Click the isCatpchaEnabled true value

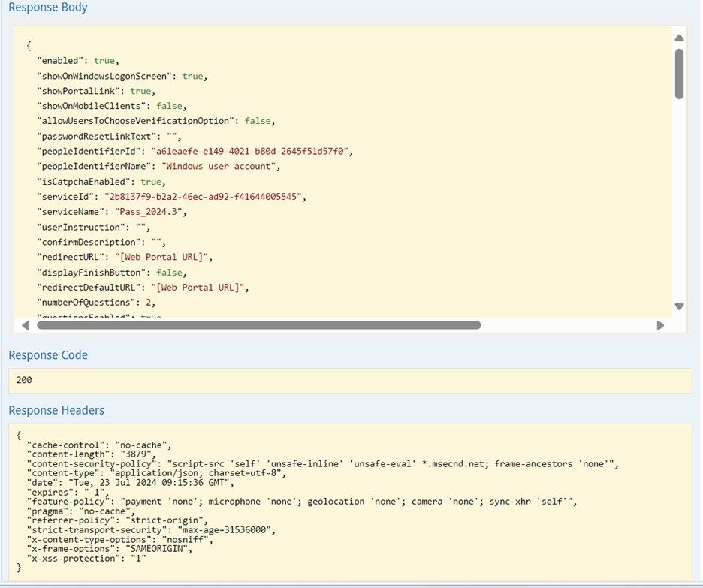[151, 182]
